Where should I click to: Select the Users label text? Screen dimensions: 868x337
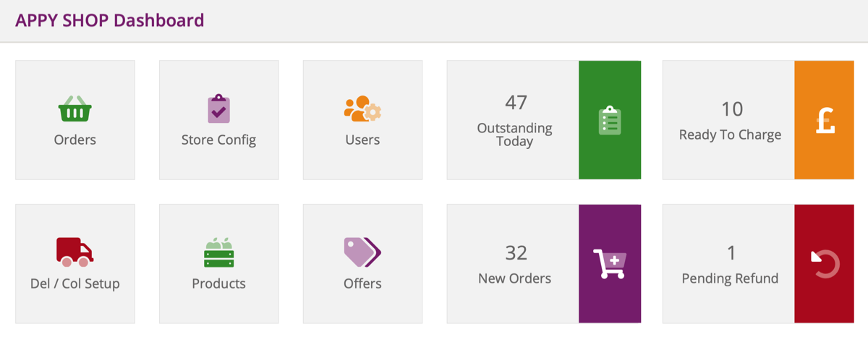(362, 140)
